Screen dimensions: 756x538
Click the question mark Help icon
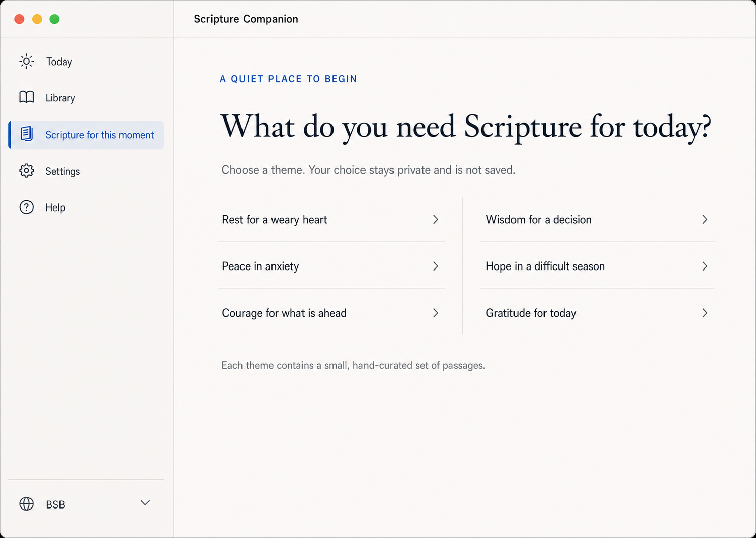point(26,207)
